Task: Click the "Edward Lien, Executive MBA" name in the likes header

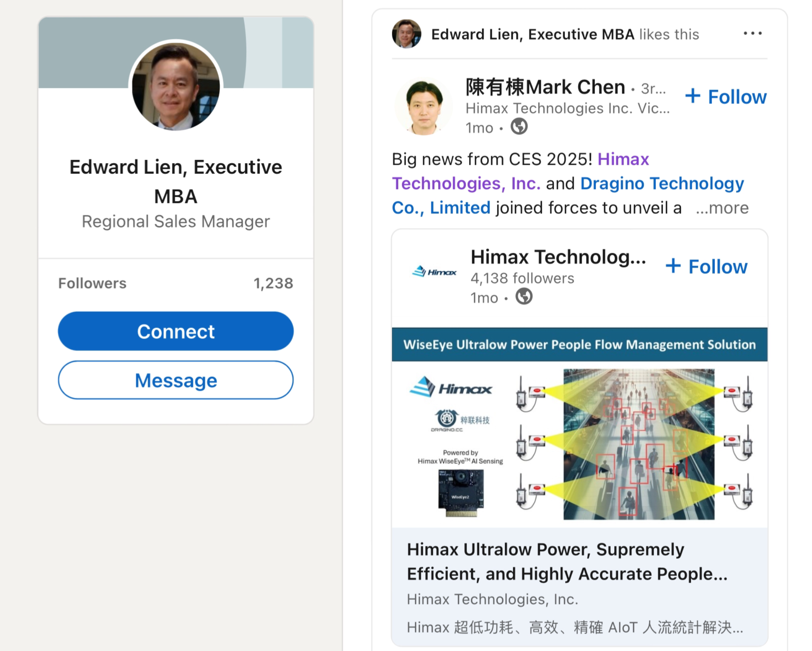Action: click(x=533, y=34)
